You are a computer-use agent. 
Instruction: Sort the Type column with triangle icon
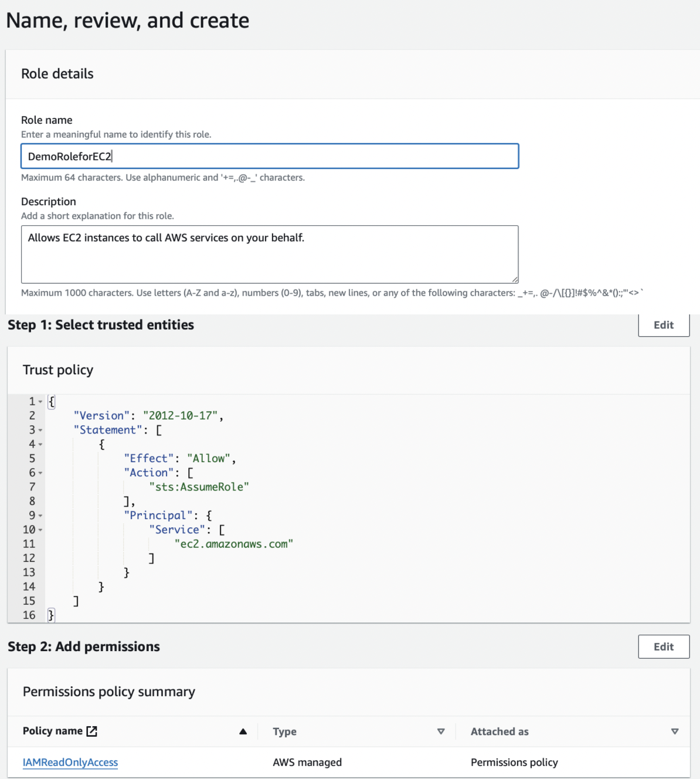[x=441, y=731]
